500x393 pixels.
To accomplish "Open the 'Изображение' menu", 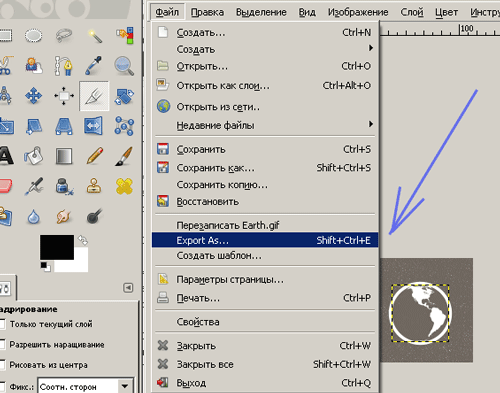I will tap(358, 12).
